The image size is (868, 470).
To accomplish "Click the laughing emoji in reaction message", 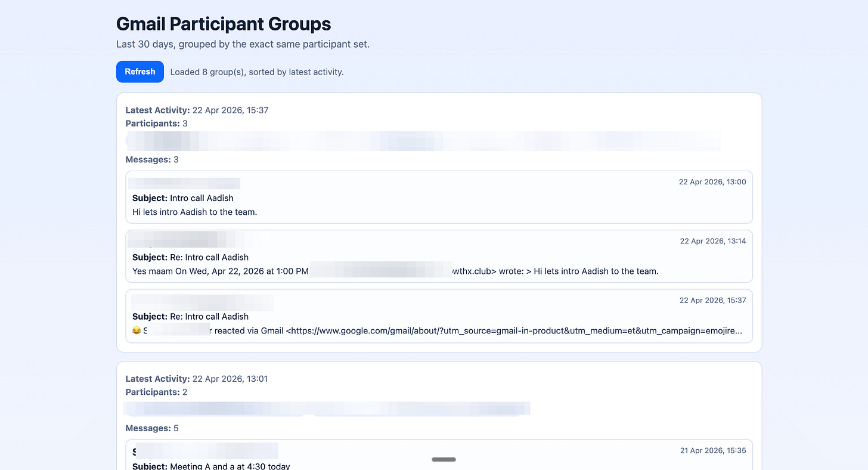I will [x=137, y=330].
